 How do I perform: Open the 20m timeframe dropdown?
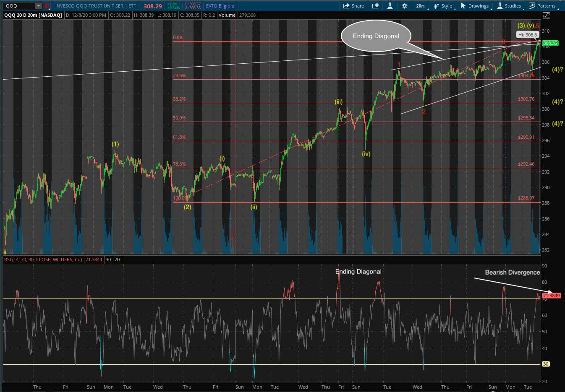point(420,6)
